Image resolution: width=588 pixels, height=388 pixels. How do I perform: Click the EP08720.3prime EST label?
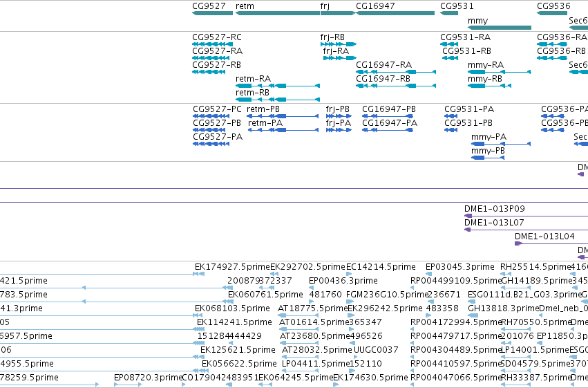tap(148, 378)
